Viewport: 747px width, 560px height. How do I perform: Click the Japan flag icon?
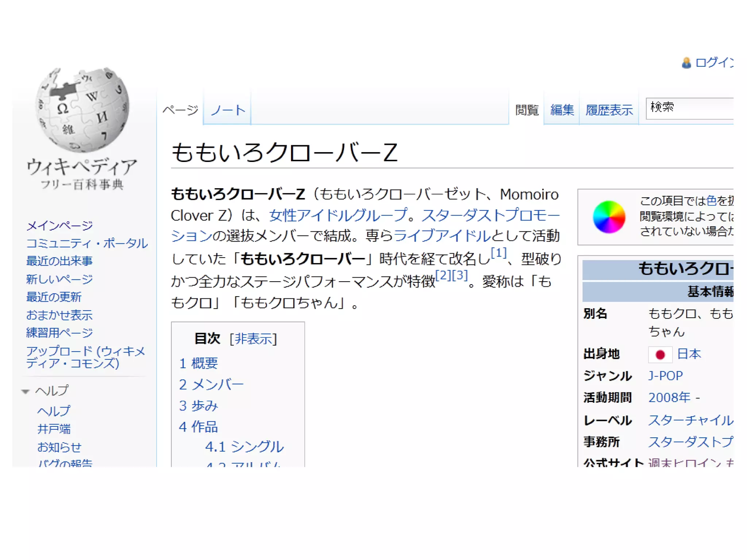click(x=660, y=354)
